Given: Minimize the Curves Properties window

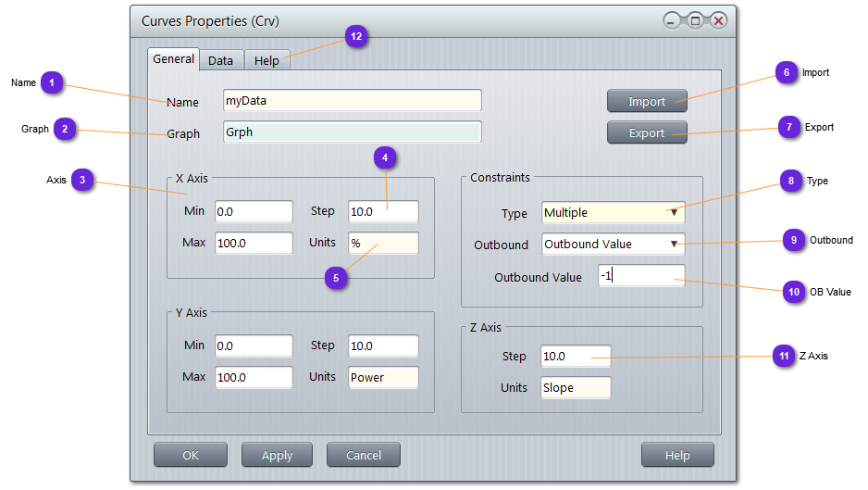Looking at the screenshot, I should [x=673, y=20].
